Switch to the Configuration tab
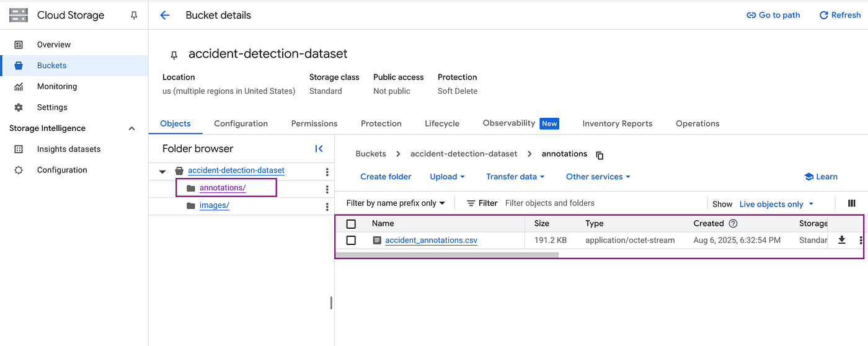 click(241, 123)
